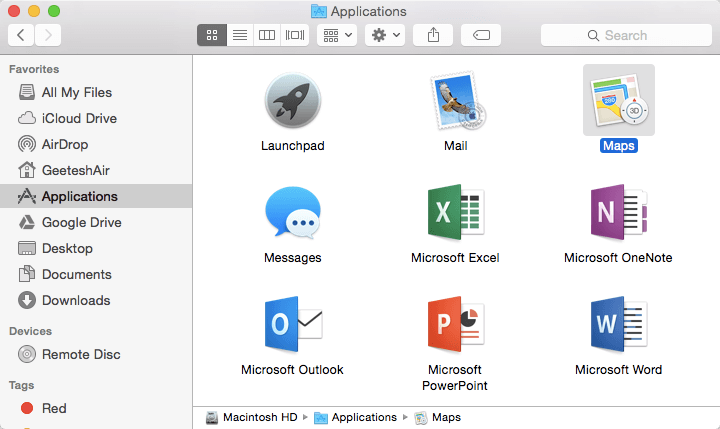Click the Search field
This screenshot has width=720, height=429.
[625, 35]
